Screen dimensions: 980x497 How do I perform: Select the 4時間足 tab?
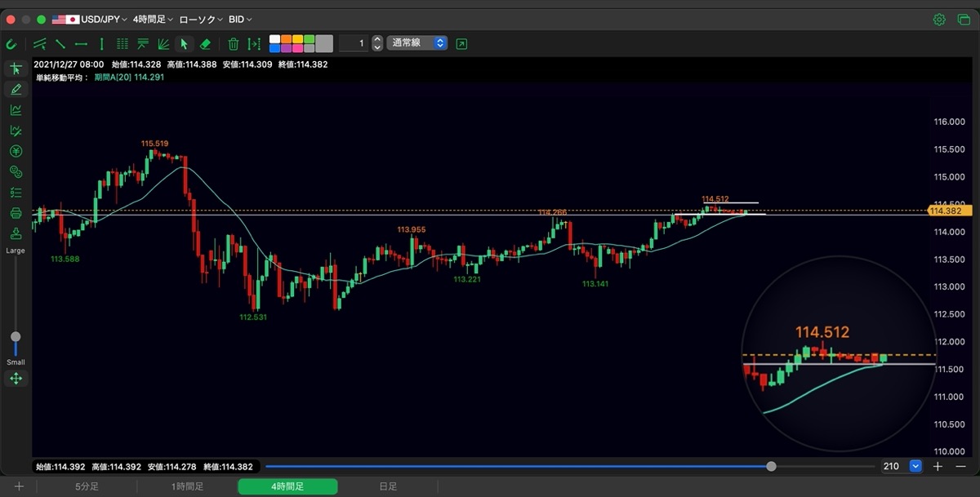click(x=287, y=486)
